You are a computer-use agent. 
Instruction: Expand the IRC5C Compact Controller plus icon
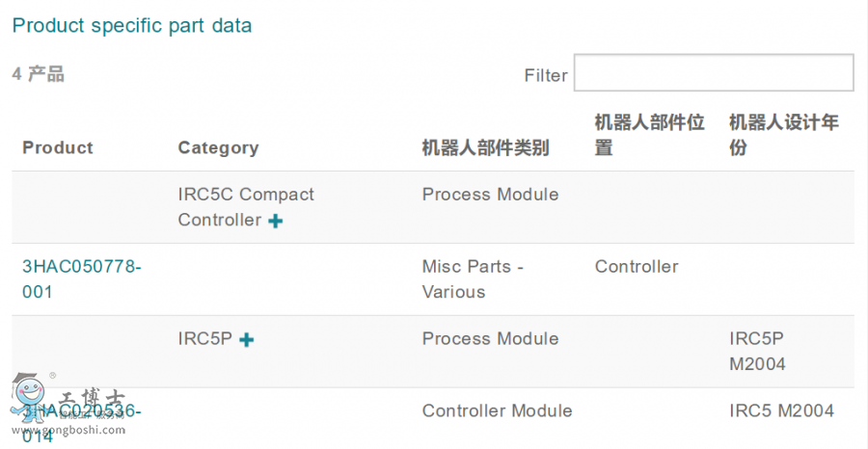point(276,221)
